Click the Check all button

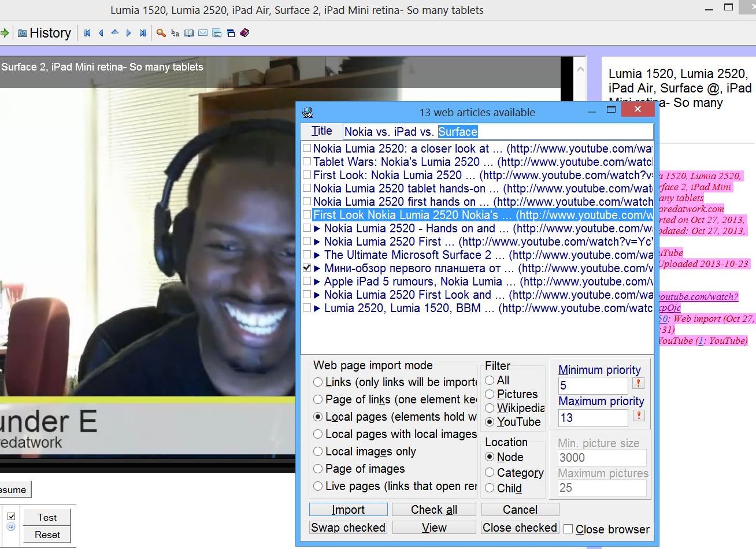433,510
